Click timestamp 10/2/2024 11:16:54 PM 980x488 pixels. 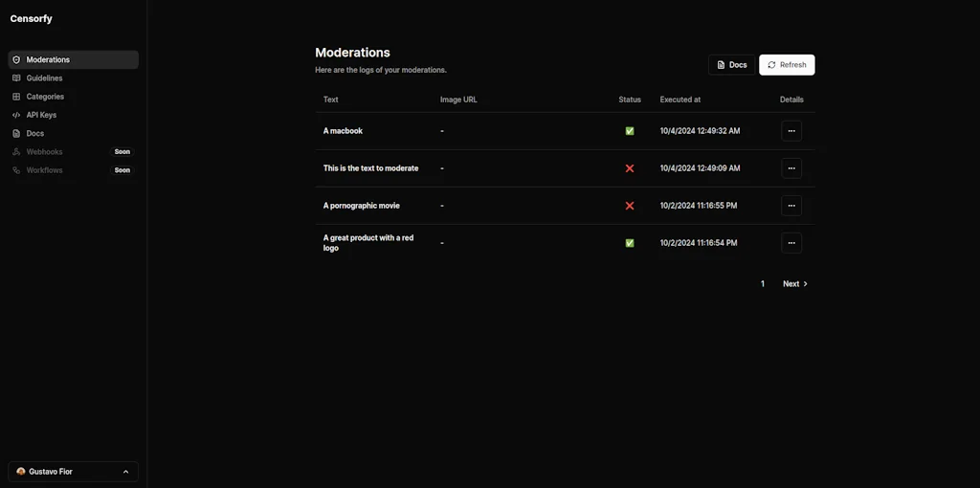[x=698, y=243]
